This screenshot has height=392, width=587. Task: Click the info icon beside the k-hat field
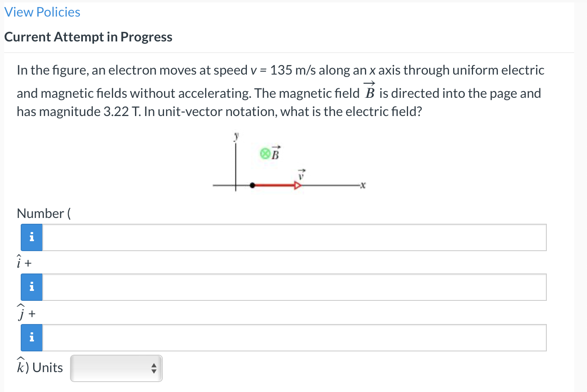pos(31,337)
